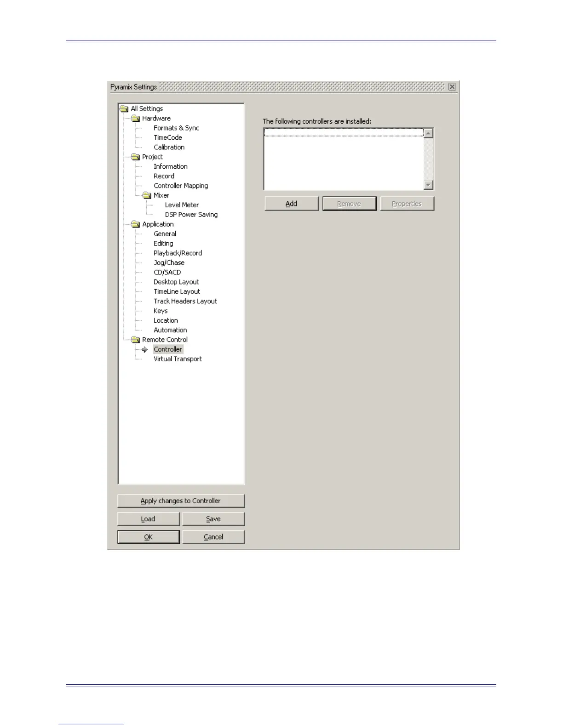The height and width of the screenshot is (728, 563).
Task: Open Editing settings
Action: tap(163, 244)
